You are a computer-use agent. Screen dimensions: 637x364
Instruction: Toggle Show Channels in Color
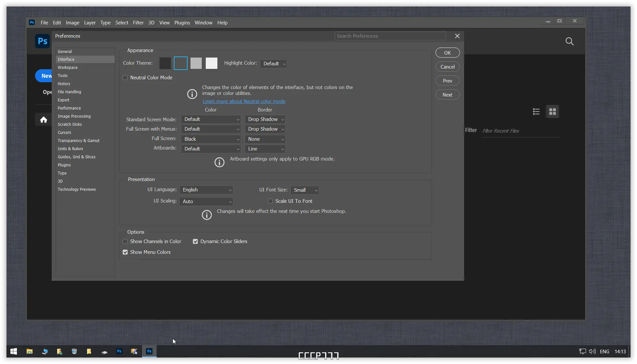pos(125,241)
